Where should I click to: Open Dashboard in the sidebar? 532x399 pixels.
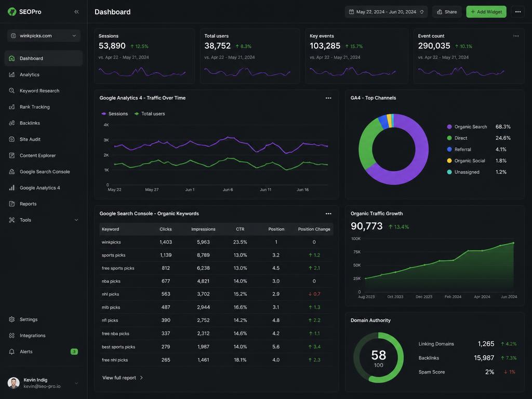[x=44, y=58]
